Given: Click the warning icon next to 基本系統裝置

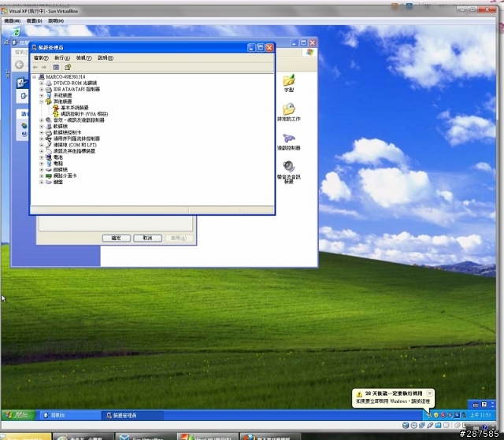Looking at the screenshot, I should (56, 108).
